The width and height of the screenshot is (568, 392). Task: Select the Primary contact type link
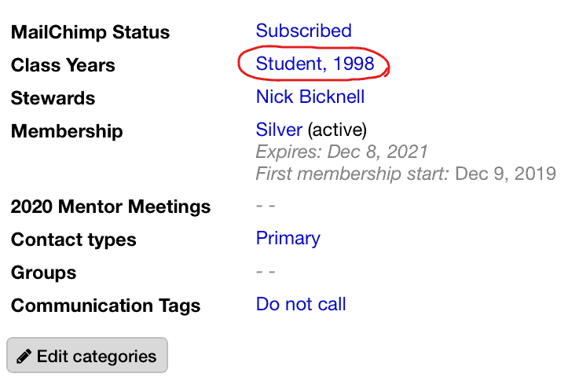pyautogui.click(x=288, y=238)
